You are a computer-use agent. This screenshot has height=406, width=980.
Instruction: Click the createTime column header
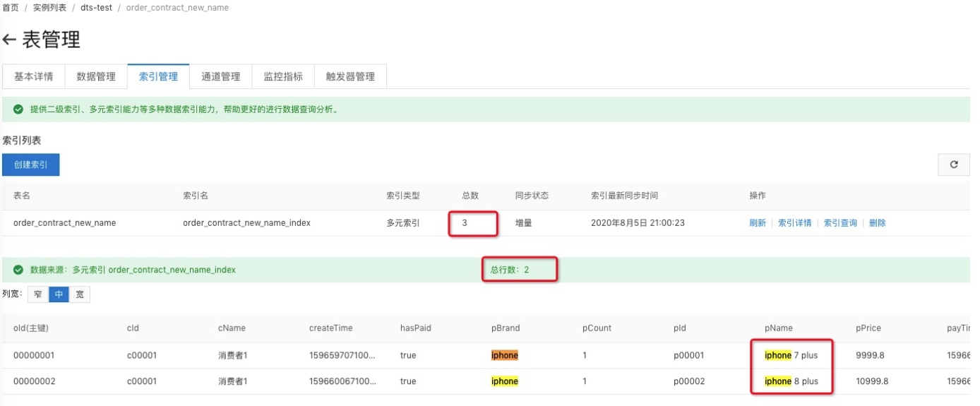coord(331,328)
